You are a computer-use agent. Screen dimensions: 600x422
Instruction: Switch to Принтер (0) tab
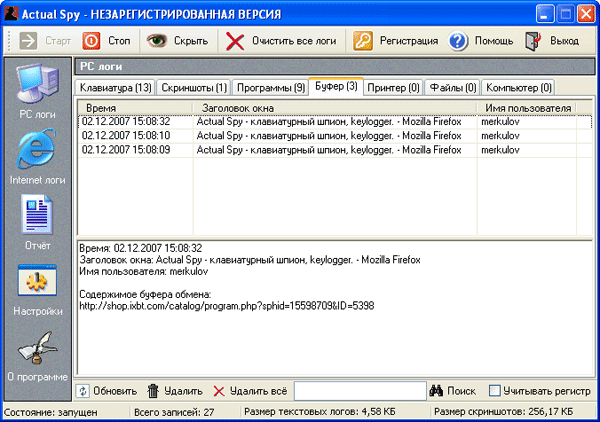pyautogui.click(x=393, y=88)
